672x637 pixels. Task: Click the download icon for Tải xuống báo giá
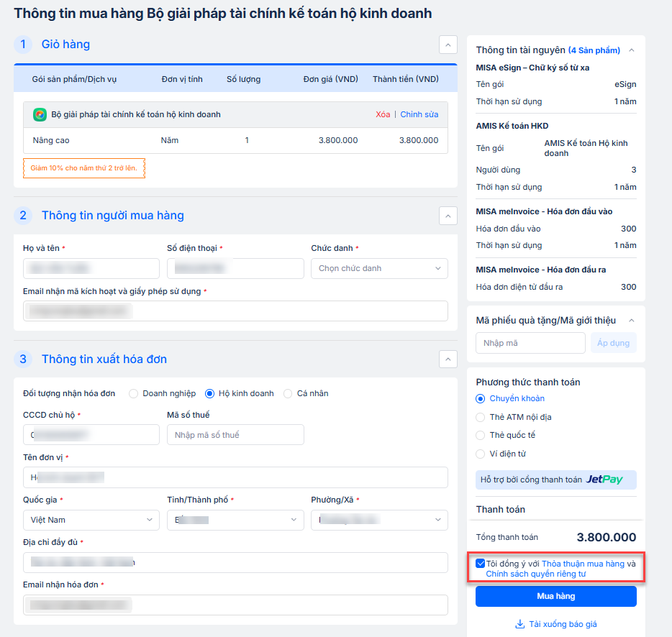[519, 624]
